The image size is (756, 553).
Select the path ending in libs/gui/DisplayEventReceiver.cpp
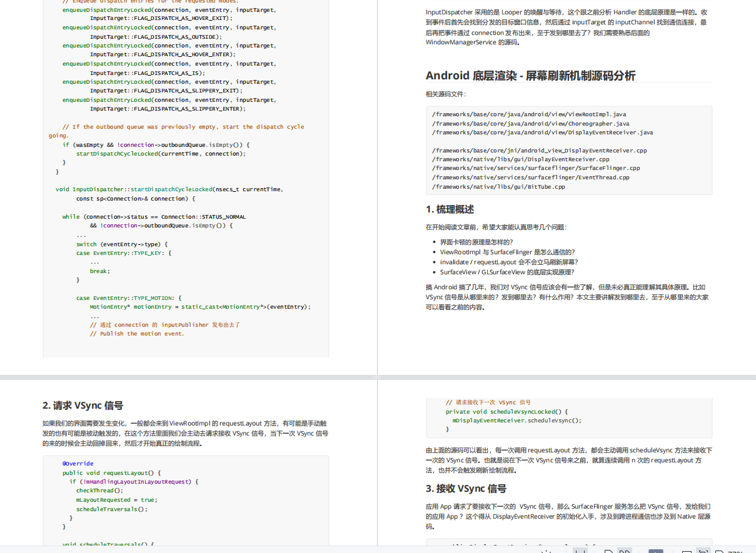click(x=520, y=159)
